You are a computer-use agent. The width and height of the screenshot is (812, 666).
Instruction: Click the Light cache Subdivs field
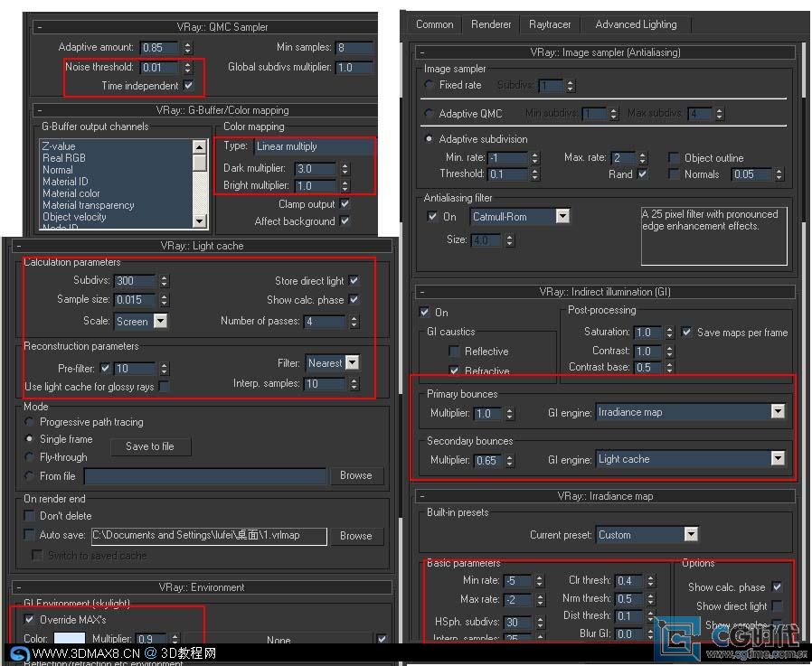tap(134, 280)
